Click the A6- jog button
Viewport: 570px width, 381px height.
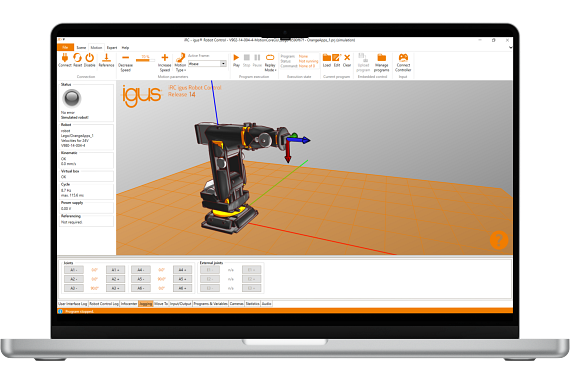[x=141, y=288]
